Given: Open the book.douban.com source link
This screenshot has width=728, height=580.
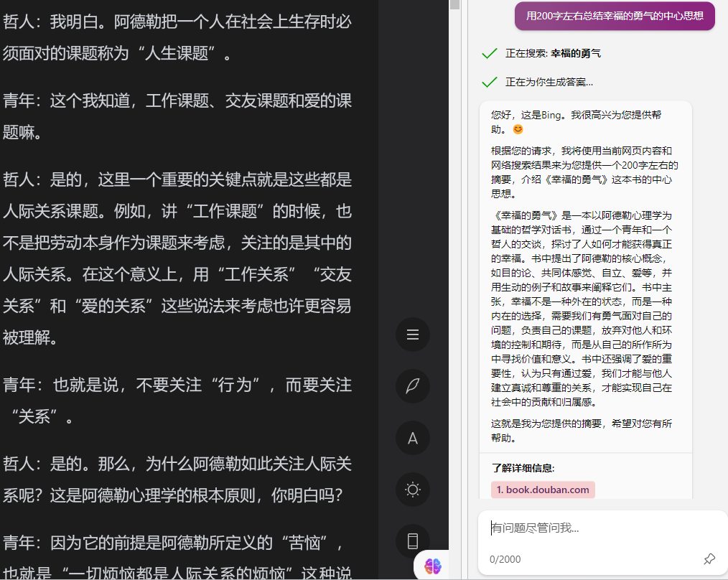Looking at the screenshot, I should 543,490.
